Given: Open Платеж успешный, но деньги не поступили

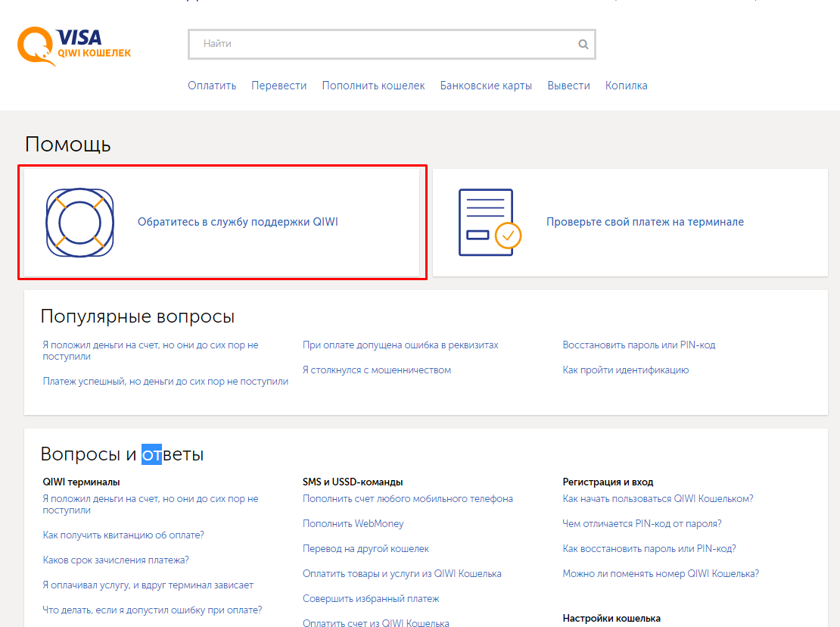Looking at the screenshot, I should point(166,381).
